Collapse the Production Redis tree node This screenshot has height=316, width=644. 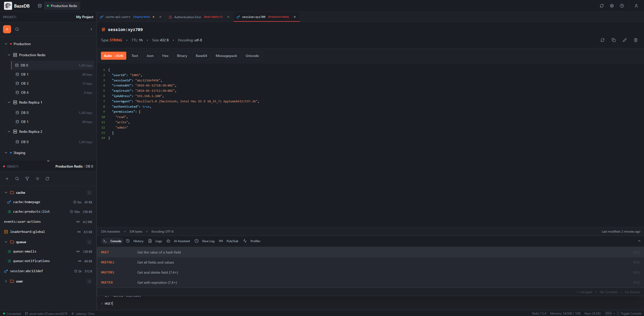9,55
